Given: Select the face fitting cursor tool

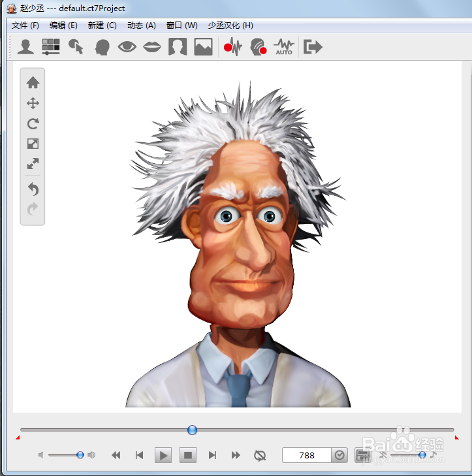Looking at the screenshot, I should tap(76, 47).
